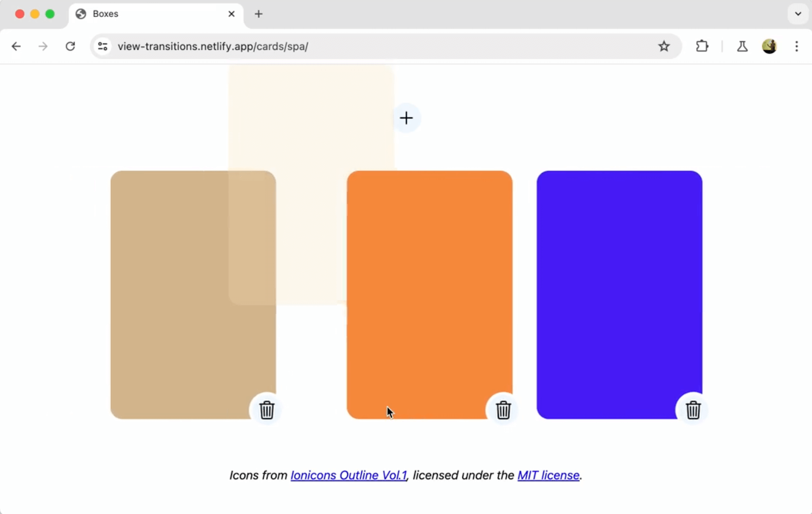Delete the orange card using its trash icon
812x514 pixels.
click(502, 409)
